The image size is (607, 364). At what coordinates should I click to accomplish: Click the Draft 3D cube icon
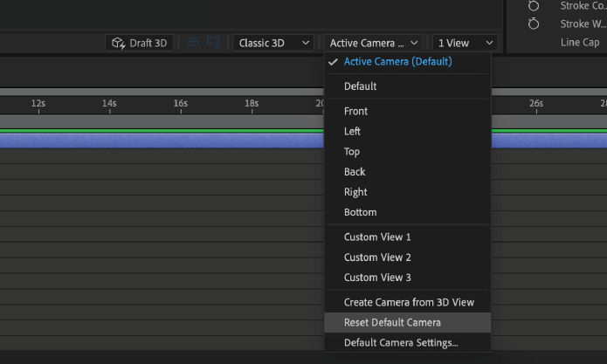[x=118, y=43]
